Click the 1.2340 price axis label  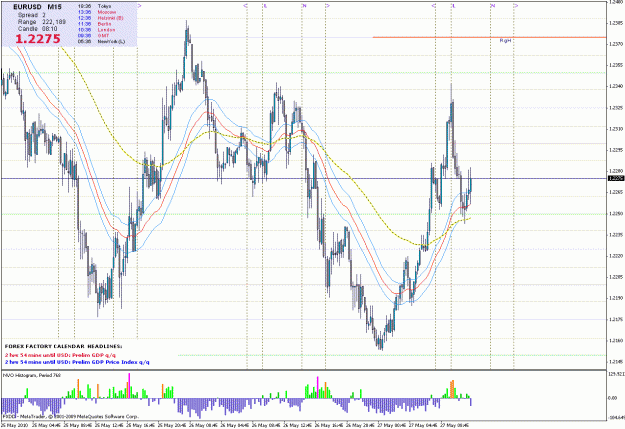coord(616,86)
